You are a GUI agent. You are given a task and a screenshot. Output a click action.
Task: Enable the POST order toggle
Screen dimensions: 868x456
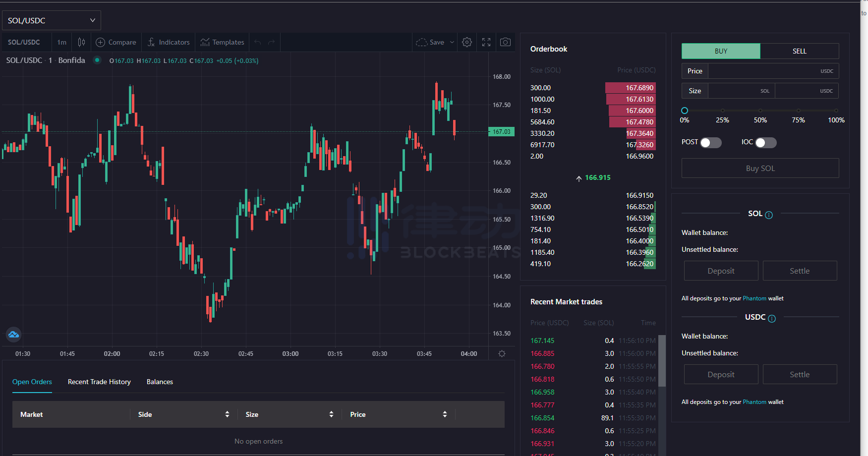[x=710, y=142]
